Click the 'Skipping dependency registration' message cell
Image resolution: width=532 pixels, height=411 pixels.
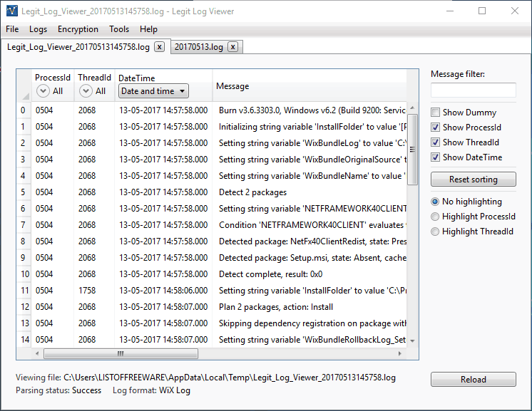click(310, 323)
